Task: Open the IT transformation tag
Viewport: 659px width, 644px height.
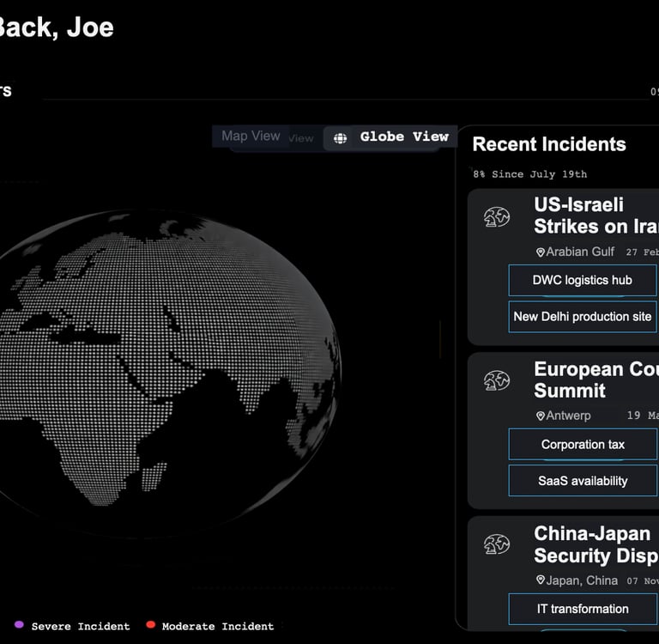Action: pyautogui.click(x=582, y=609)
